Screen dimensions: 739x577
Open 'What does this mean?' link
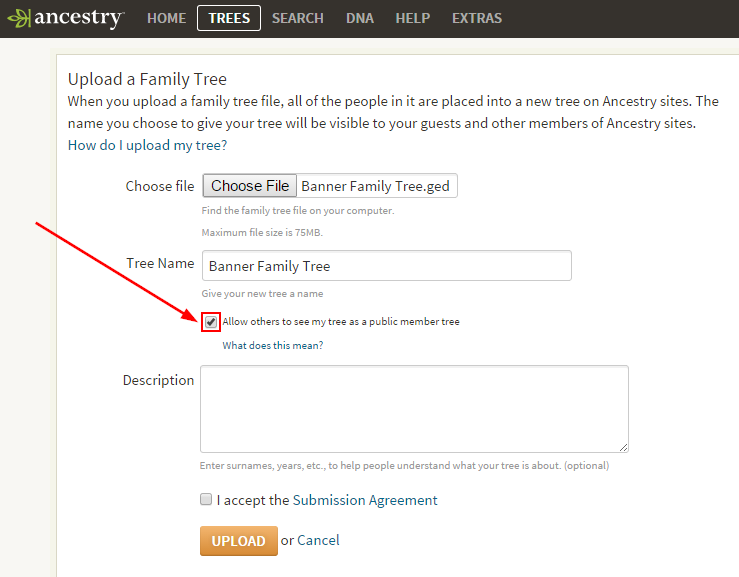(273, 346)
